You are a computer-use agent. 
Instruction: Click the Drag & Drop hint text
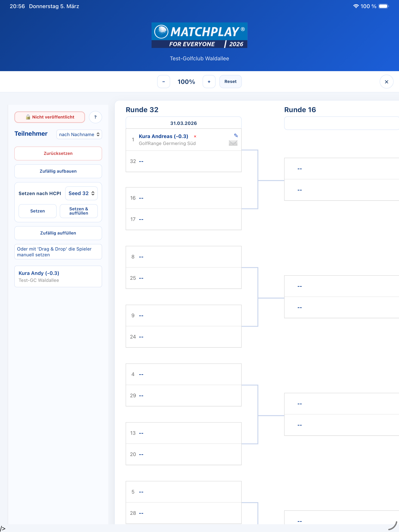(x=58, y=252)
